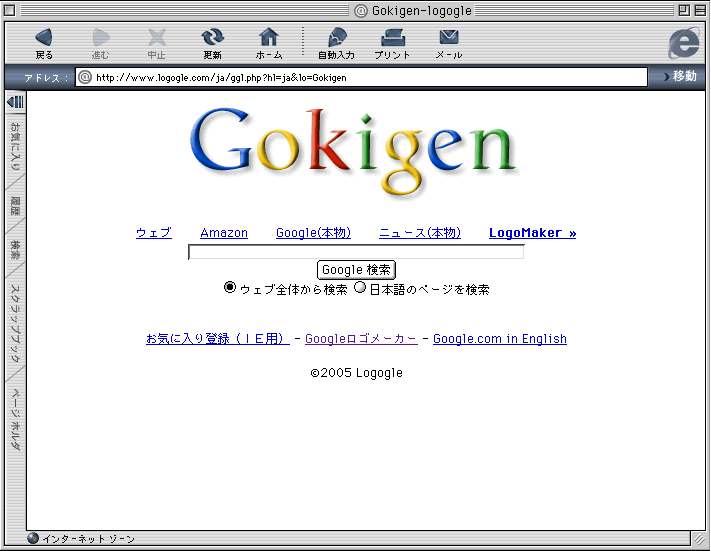711x551 pixels.
Task: Click the window zoom box icon
Action: [x=684, y=10]
